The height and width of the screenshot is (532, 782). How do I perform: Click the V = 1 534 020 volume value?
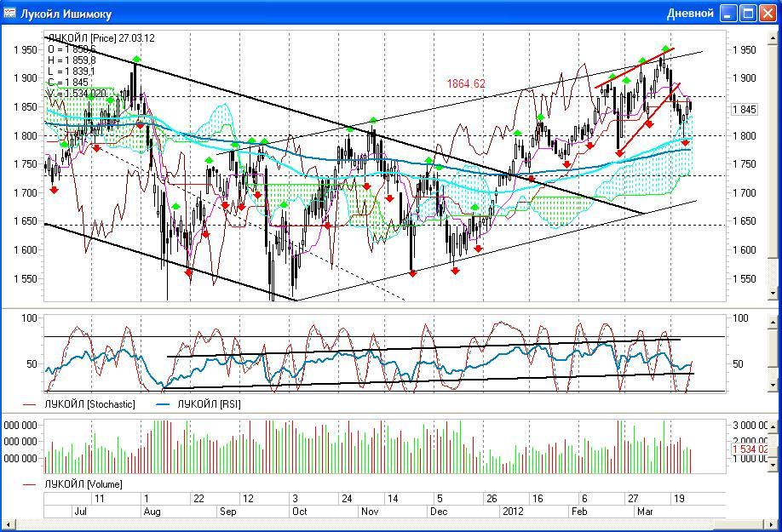click(77, 94)
